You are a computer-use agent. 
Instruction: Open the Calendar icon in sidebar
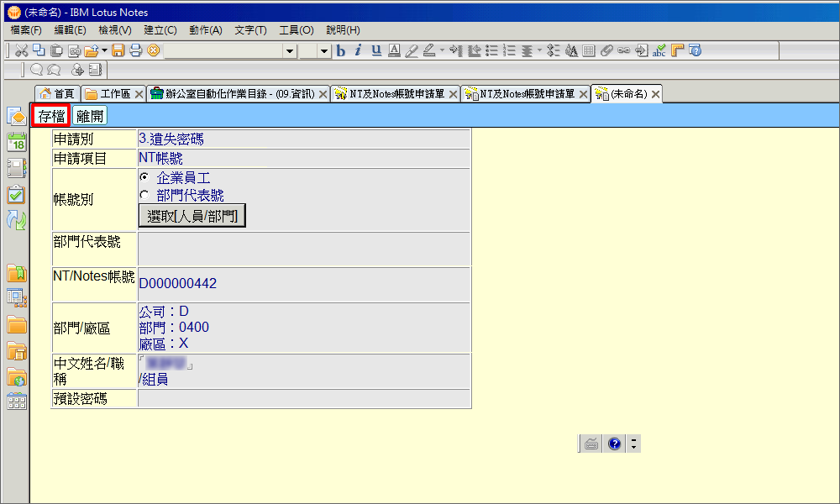point(17,142)
